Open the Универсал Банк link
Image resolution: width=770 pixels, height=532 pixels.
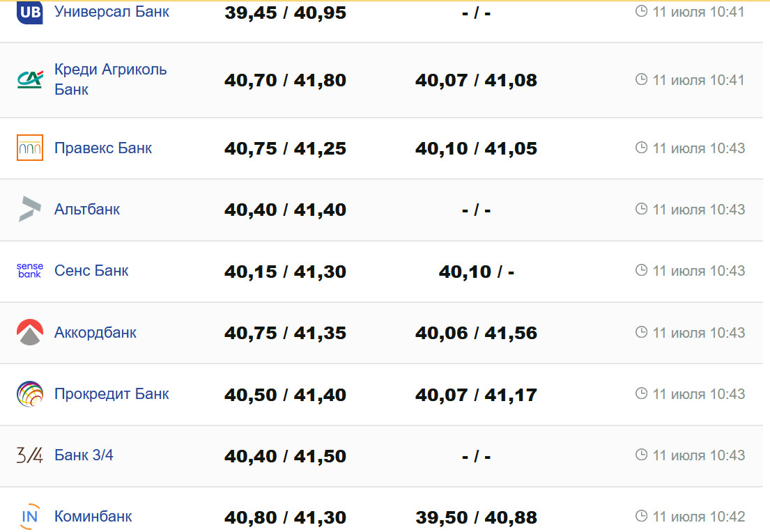pos(111,12)
